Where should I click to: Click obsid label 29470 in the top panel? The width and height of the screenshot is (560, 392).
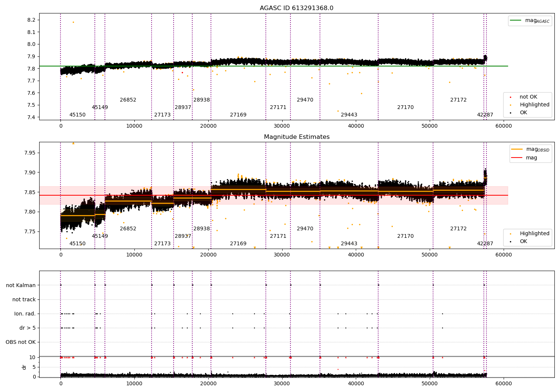tap(305, 100)
